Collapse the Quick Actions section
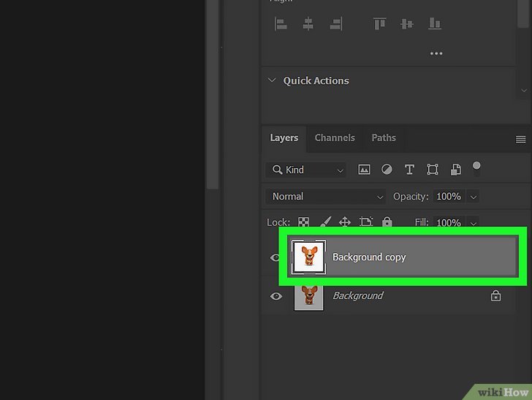This screenshot has width=532, height=400. click(x=272, y=80)
